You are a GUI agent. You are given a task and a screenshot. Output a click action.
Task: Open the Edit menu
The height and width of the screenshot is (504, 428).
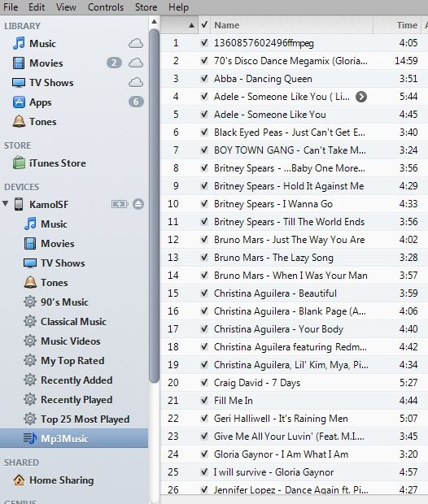tap(37, 7)
